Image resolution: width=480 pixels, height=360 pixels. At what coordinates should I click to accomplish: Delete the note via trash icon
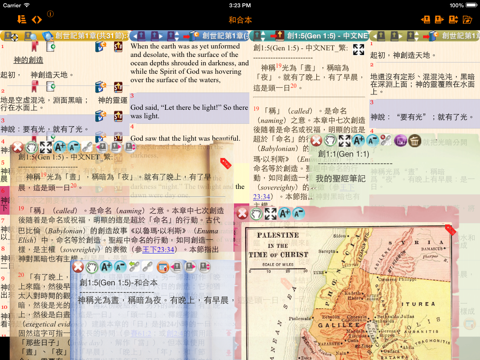414,141
